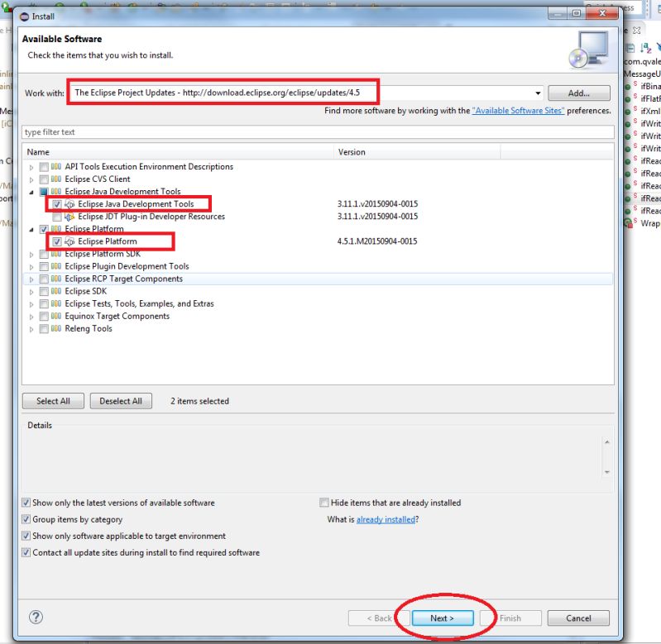Enable Hide items that are already installed
Viewport: 661px width, 644px height.
323,503
